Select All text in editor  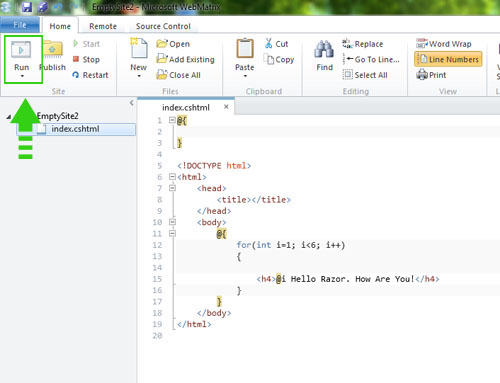pyautogui.click(x=365, y=75)
